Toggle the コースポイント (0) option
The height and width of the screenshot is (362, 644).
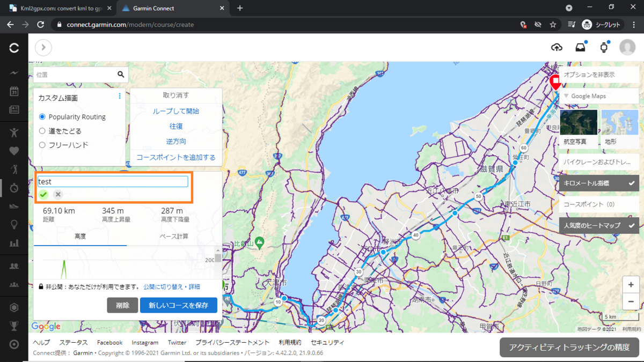(x=599, y=204)
